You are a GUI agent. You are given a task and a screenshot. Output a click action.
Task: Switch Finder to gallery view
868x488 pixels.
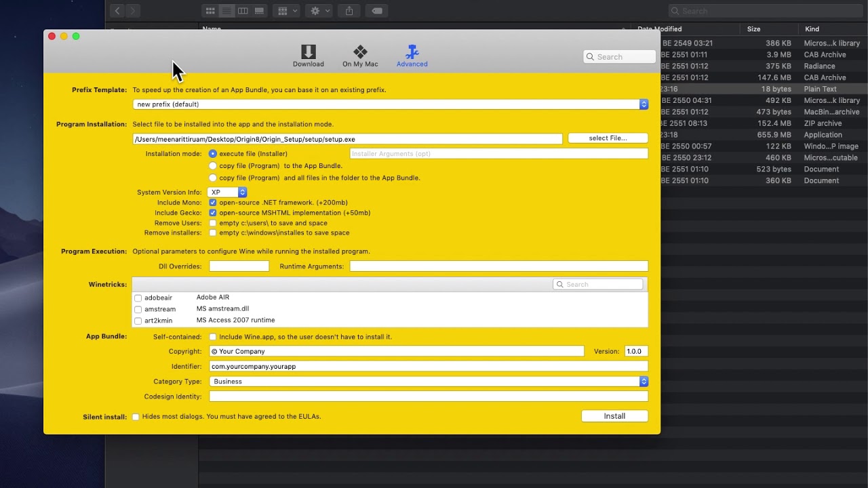pyautogui.click(x=259, y=11)
